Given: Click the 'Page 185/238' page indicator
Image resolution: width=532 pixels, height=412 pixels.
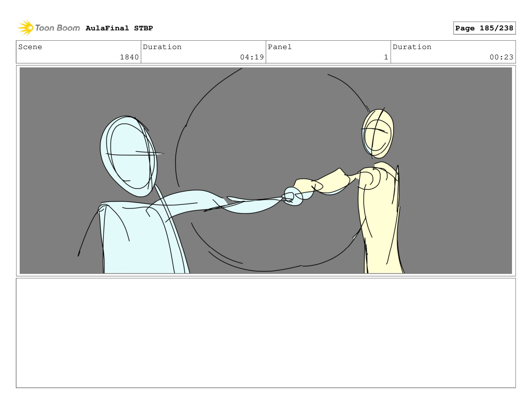Looking at the screenshot, I should tap(484, 28).
